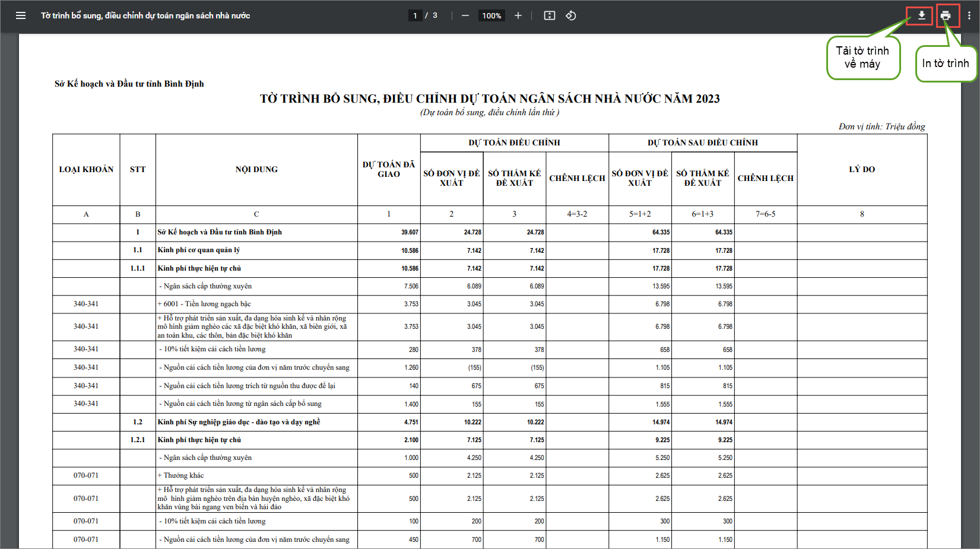Open the sidebar menu hamburger icon

pyautogui.click(x=21, y=15)
